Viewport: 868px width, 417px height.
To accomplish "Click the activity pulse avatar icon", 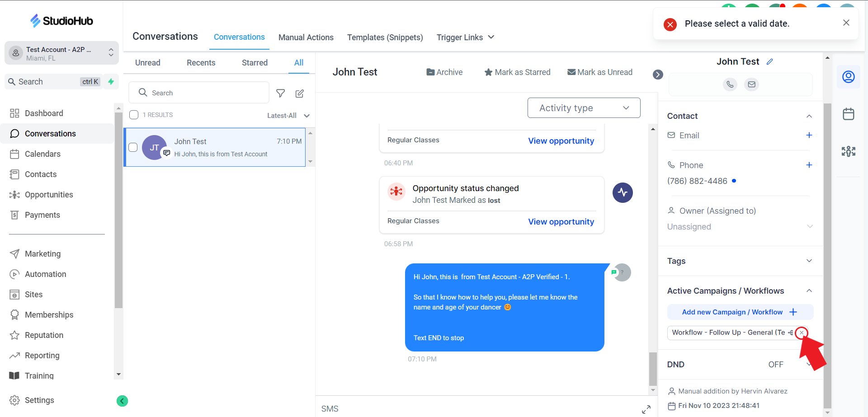I will coord(623,193).
